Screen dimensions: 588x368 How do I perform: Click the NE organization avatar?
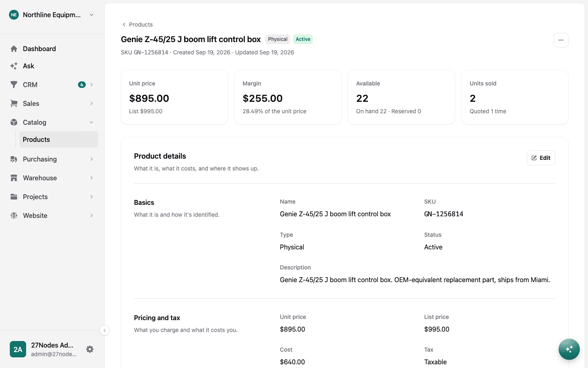(x=14, y=15)
